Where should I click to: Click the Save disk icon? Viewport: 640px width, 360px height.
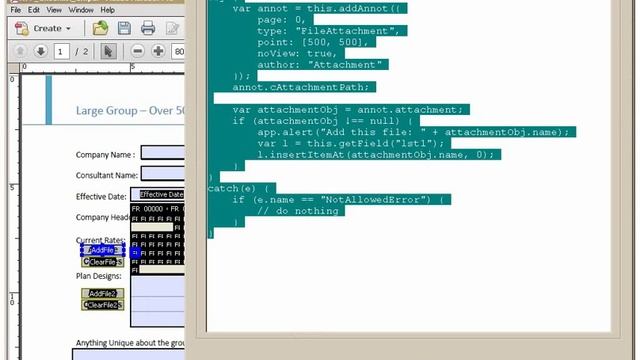click(x=124, y=28)
